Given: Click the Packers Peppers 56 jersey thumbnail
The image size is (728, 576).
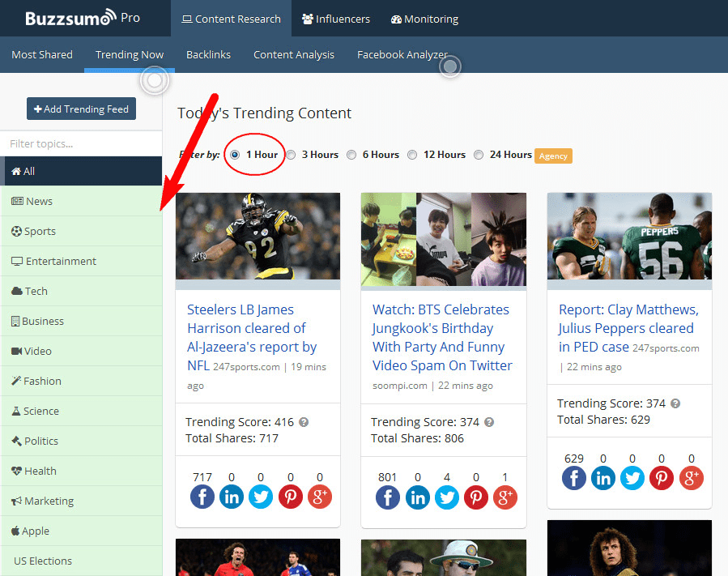Looking at the screenshot, I should coord(629,236).
